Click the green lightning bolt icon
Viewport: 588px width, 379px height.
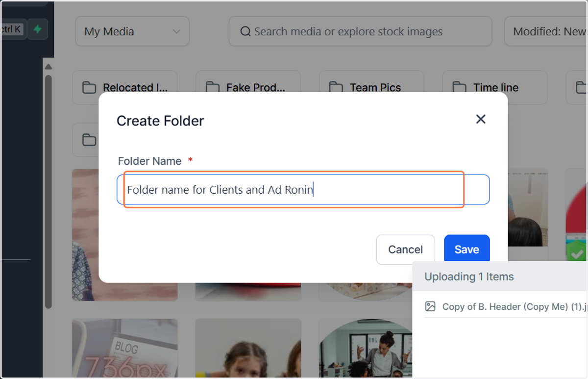pyautogui.click(x=37, y=29)
